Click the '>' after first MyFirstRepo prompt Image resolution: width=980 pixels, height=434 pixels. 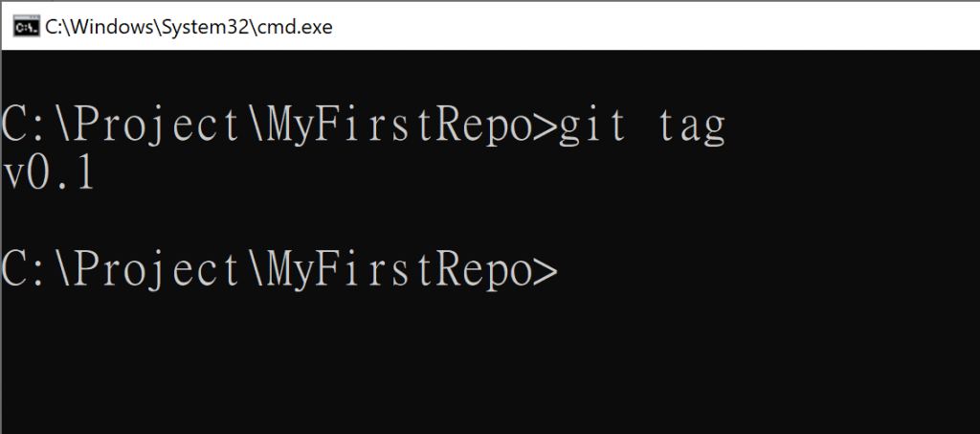click(544, 127)
